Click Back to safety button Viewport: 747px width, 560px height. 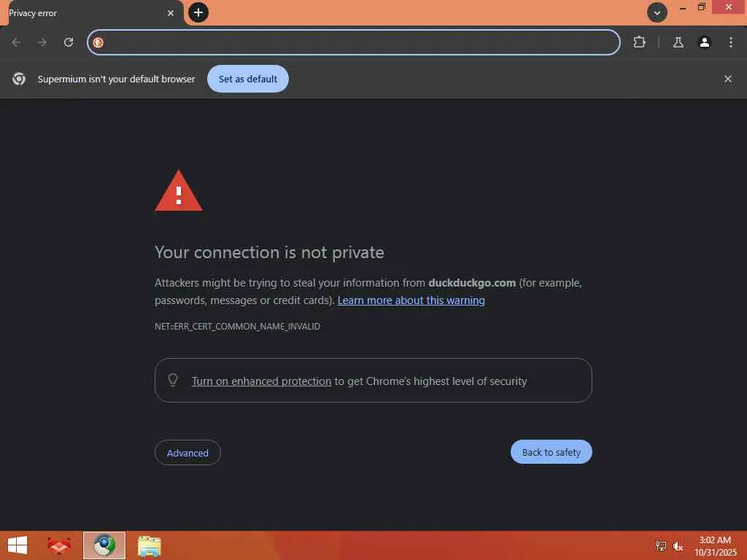[x=551, y=452]
